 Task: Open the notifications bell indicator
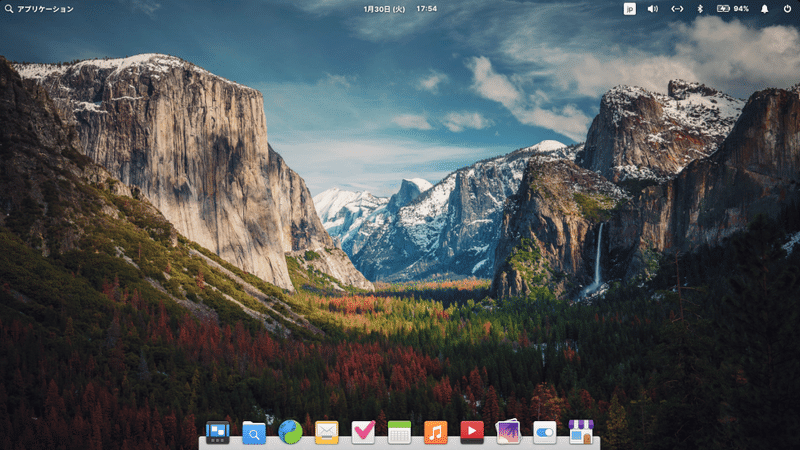click(x=764, y=9)
